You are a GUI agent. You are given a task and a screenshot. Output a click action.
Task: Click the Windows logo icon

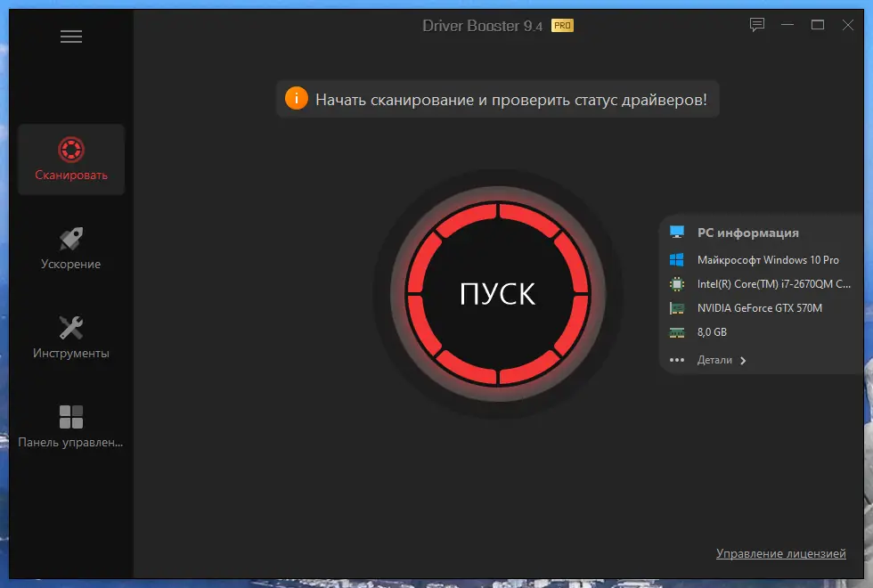click(x=677, y=259)
